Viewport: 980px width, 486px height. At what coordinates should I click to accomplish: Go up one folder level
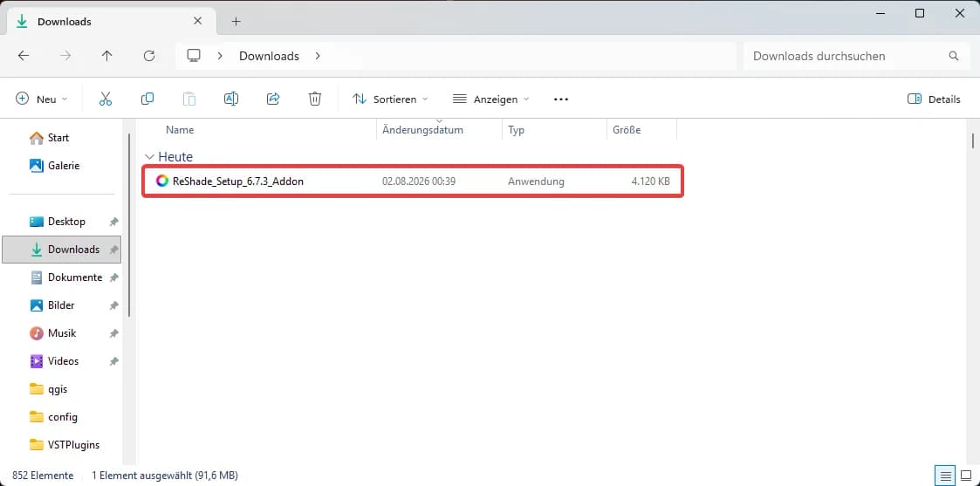pos(106,56)
